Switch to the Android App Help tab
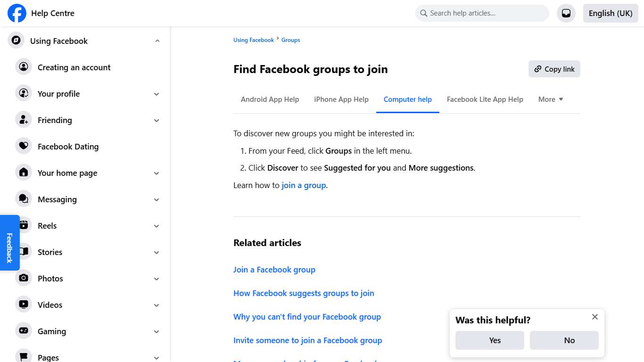The height and width of the screenshot is (362, 644). [270, 99]
